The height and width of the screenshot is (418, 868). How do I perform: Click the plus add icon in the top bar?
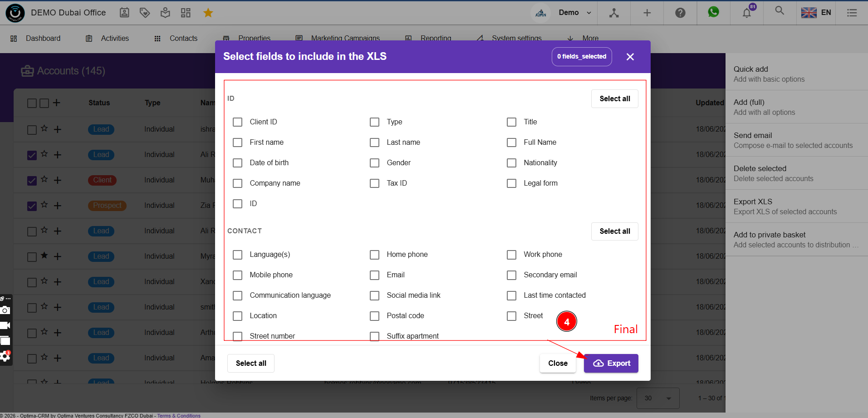pos(647,13)
